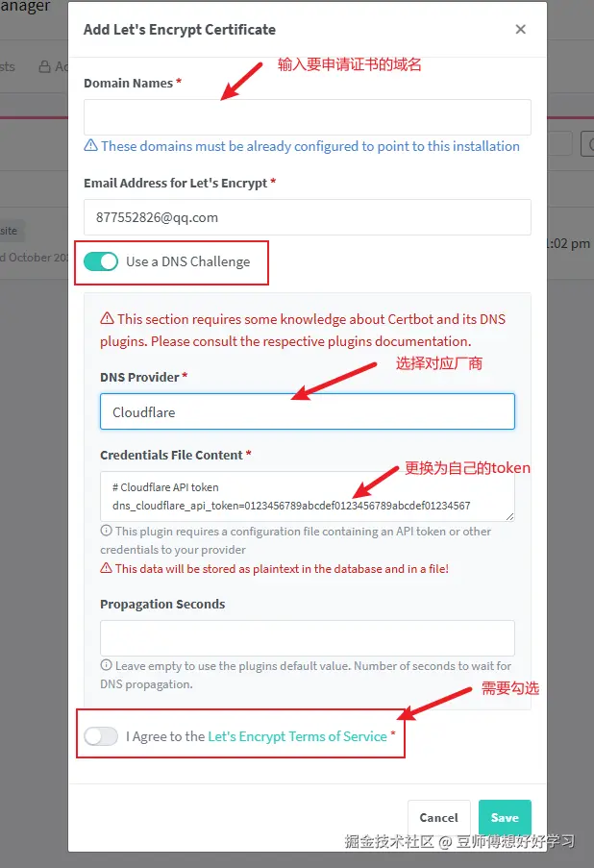594x868 pixels.
Task: Focus the Propagation Seconds input field
Action: click(x=308, y=637)
